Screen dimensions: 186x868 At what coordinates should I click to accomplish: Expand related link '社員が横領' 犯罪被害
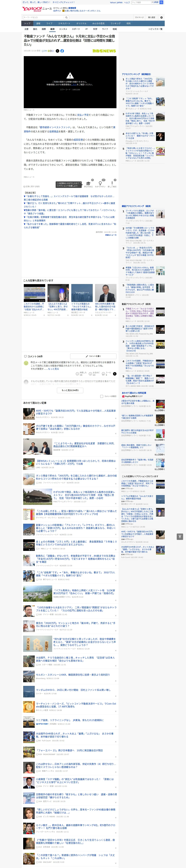tap(69, 219)
